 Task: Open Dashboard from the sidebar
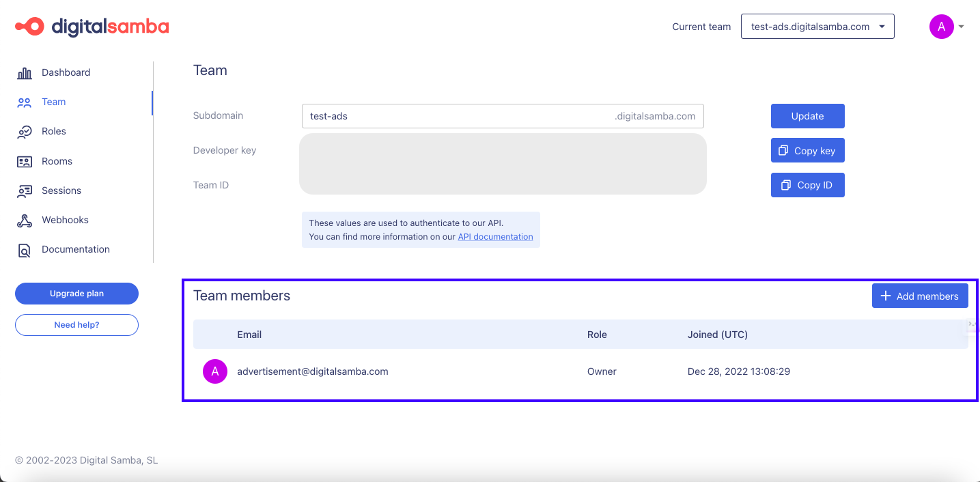66,72
